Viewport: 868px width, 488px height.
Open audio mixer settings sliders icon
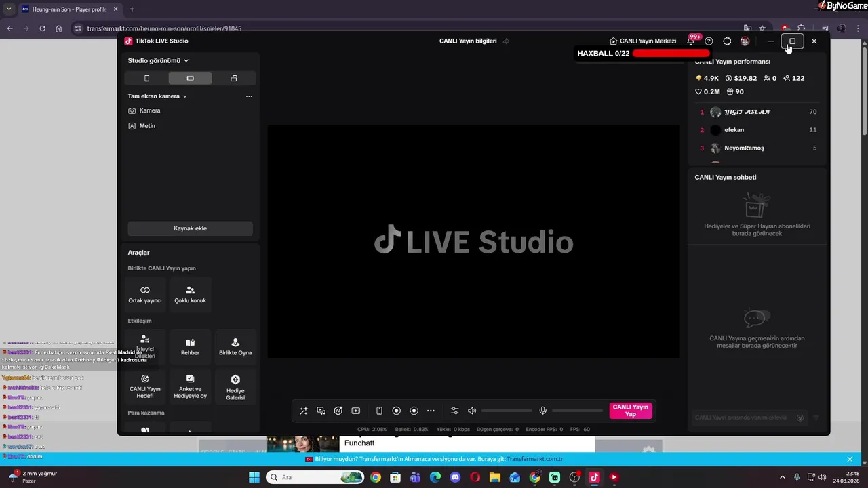coord(454,411)
